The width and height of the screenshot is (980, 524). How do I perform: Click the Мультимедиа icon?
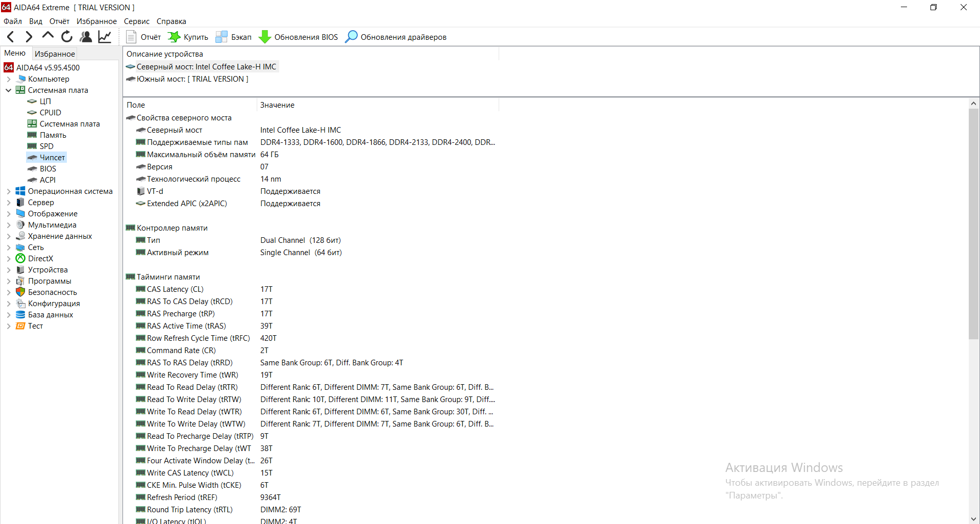[x=20, y=225]
